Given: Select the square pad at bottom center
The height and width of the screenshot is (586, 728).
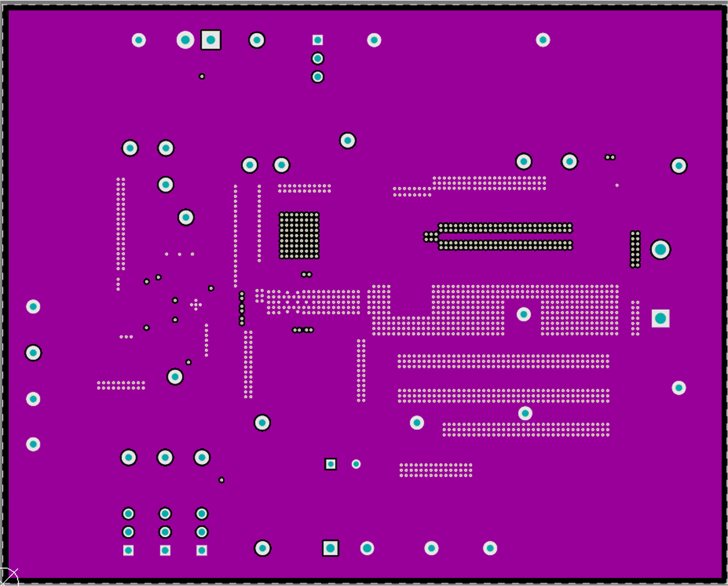Looking at the screenshot, I should coord(330,547).
